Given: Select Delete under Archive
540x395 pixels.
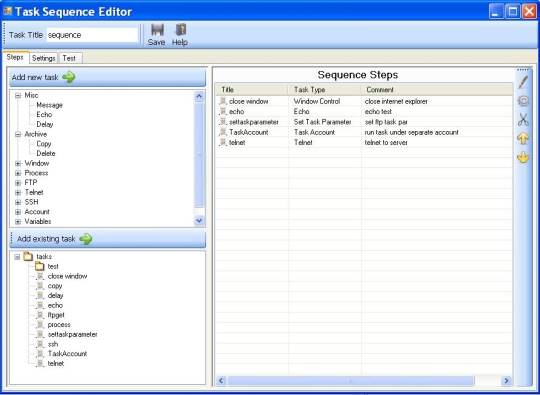Looking at the screenshot, I should click(x=46, y=153).
